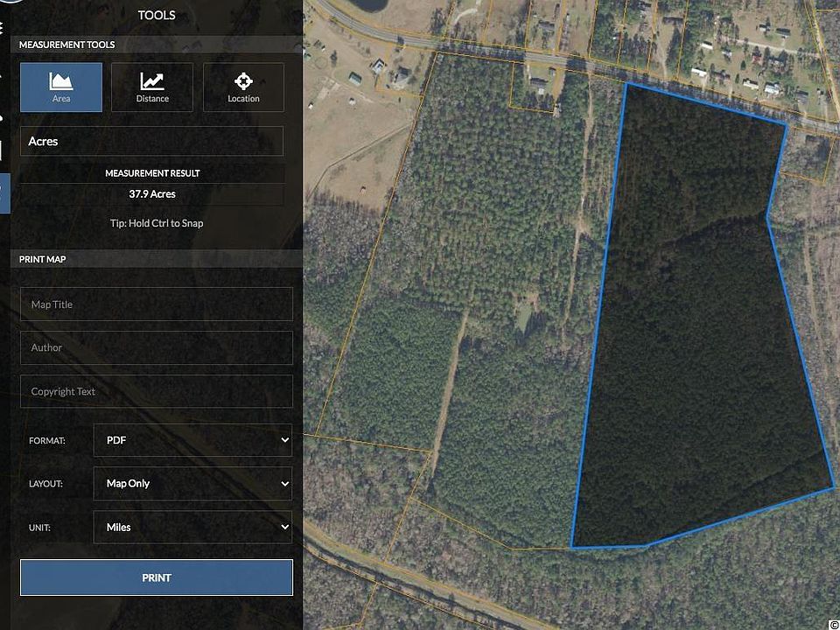Viewport: 840px width, 630px height.
Task: Select the highlighted blue tab in left sidebar
Action: tap(5, 193)
